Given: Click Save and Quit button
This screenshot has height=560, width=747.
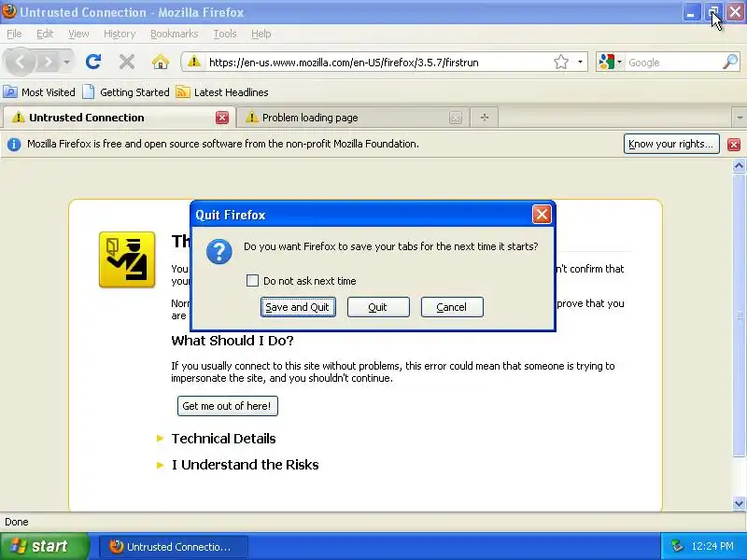Looking at the screenshot, I should click(x=298, y=307).
